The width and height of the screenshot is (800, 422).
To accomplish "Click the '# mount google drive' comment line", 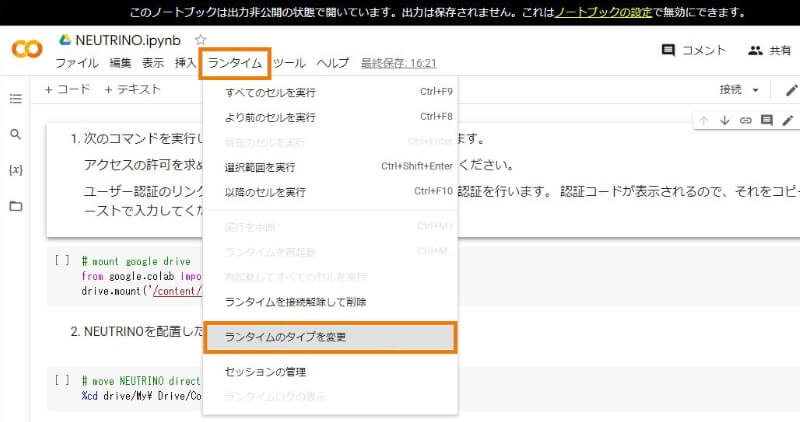I will (x=136, y=261).
